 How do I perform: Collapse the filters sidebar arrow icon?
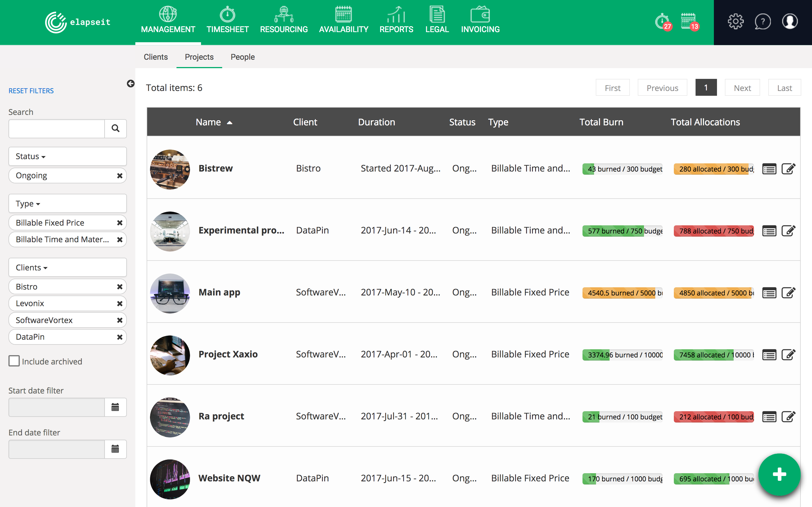pyautogui.click(x=131, y=83)
